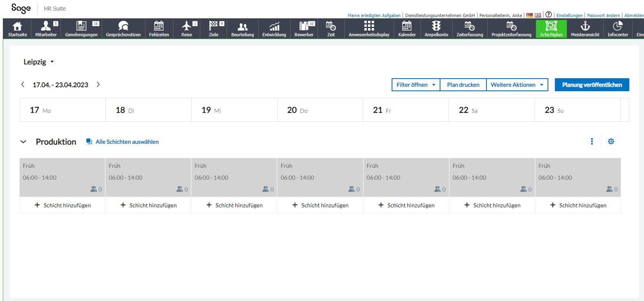
Task: Open Schichtplan module
Action: point(551,29)
